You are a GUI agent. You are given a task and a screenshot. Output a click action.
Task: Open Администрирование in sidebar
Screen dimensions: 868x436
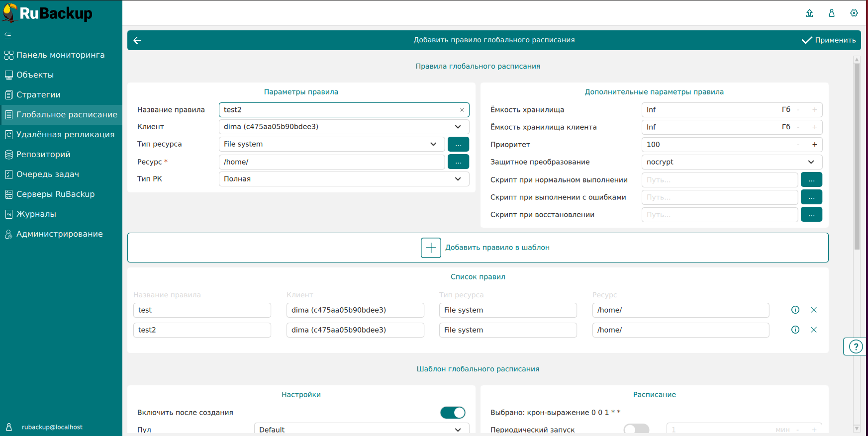click(61, 234)
